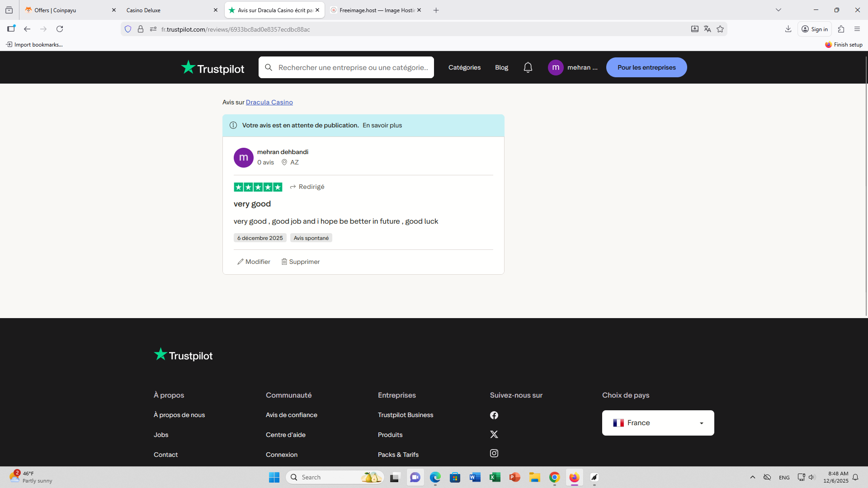The width and height of the screenshot is (868, 488).
Task: Open the Firefox downloads icon
Action: click(788, 29)
